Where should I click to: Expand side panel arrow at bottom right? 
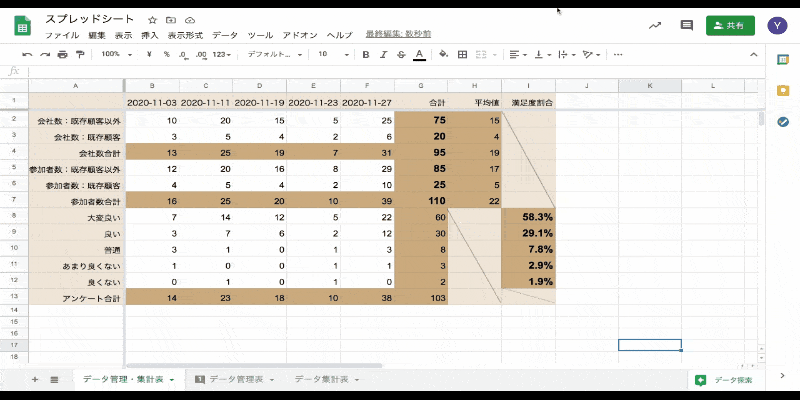pyautogui.click(x=783, y=376)
